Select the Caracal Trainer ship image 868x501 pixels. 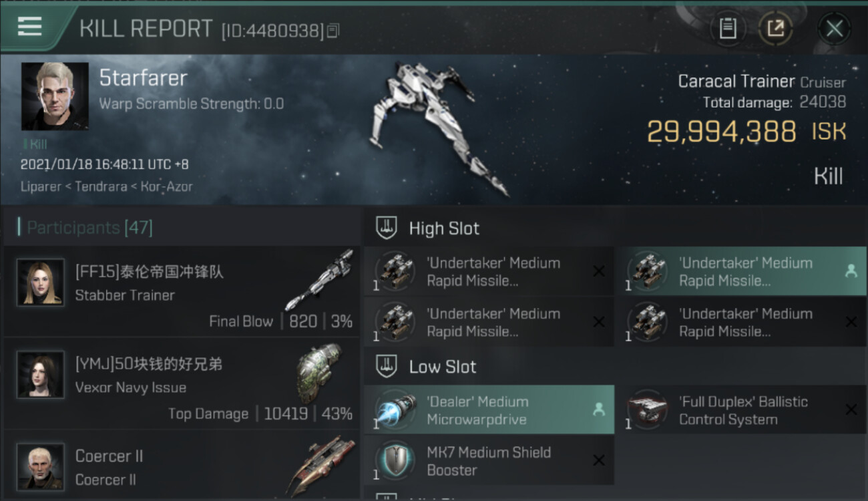(x=437, y=127)
